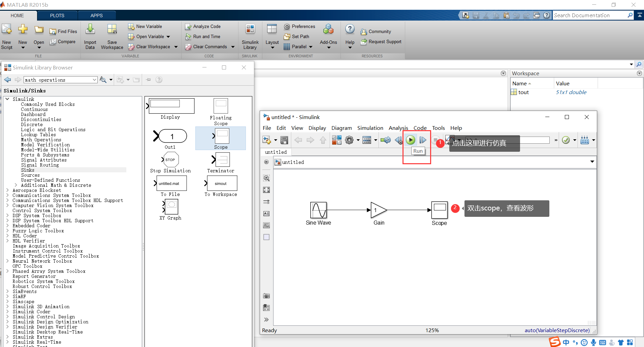The width and height of the screenshot is (644, 347).
Task: Collapse the Simulink tree node
Action: (x=7, y=99)
